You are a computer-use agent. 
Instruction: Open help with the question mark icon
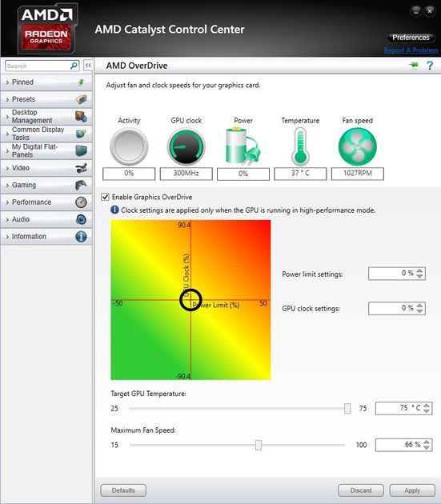[430, 66]
